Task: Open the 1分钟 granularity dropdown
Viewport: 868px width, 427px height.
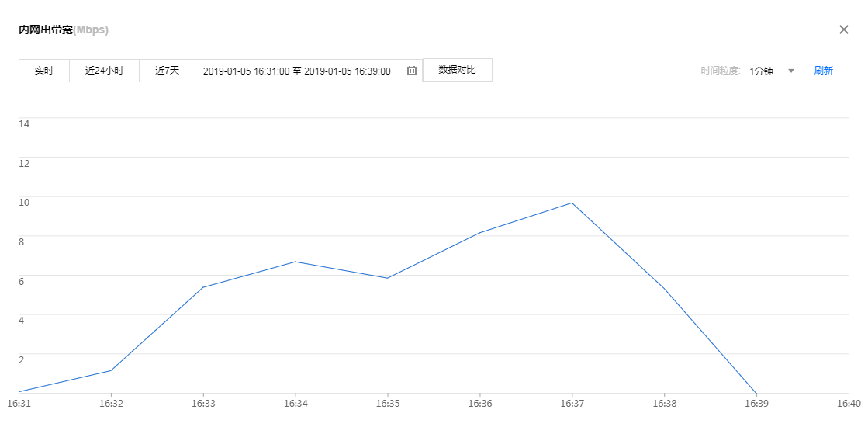Action: click(x=762, y=71)
